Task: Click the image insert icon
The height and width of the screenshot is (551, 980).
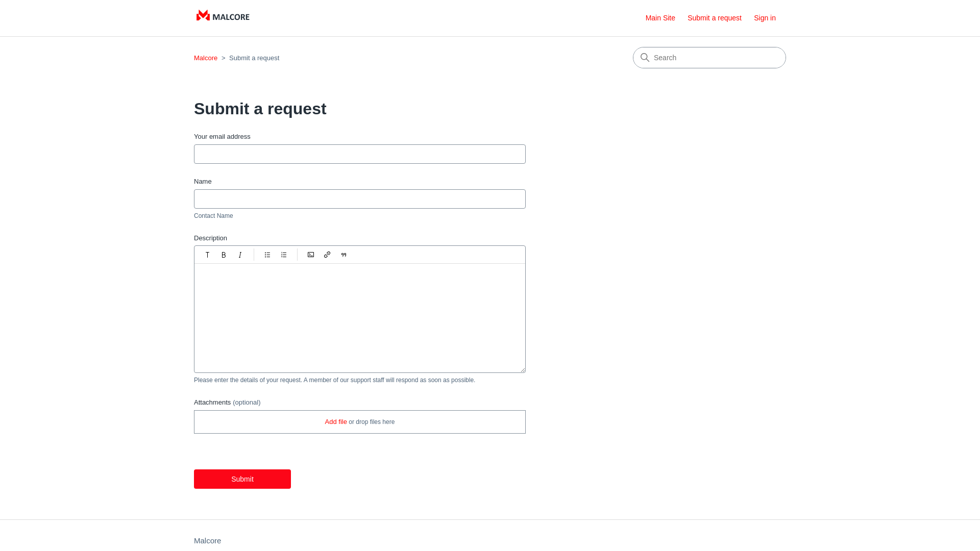Action: [310, 254]
